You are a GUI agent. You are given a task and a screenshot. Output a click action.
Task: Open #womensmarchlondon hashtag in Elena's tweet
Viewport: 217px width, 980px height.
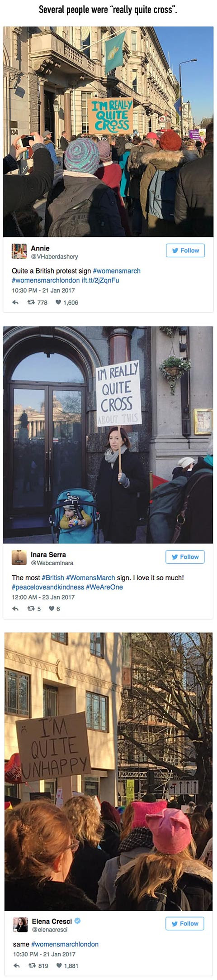(x=65, y=944)
